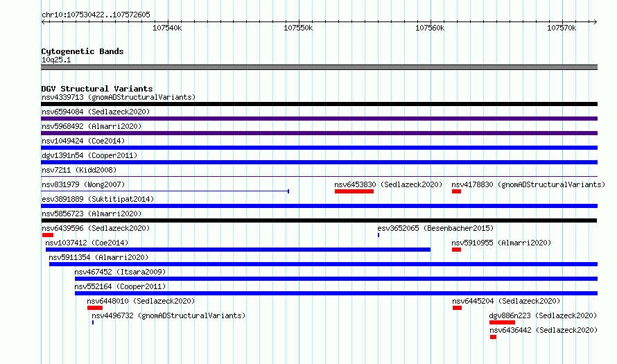Click the gray 10q25.1 cytogenetic band bar
This screenshot has width=617, height=364.
pos(319,67)
